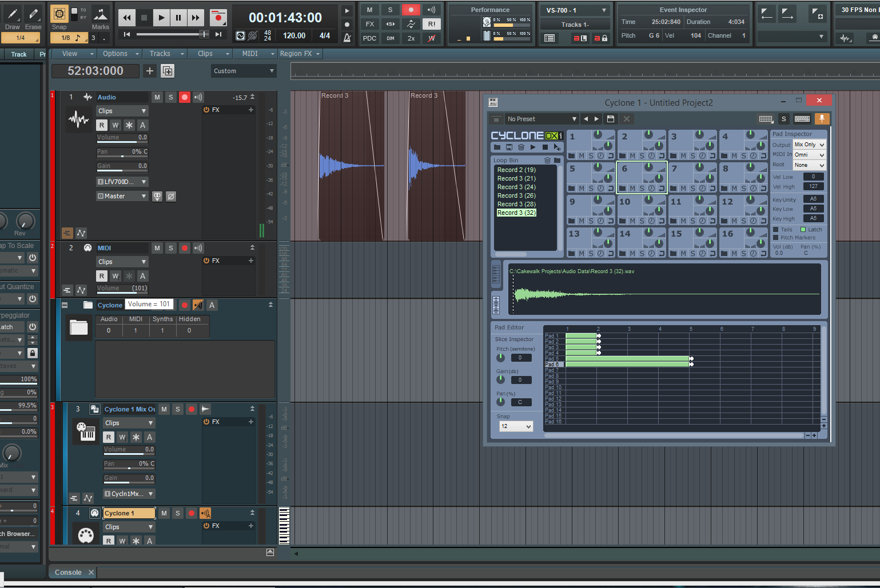Save the preset with the Cyclone disk icon
Viewport: 880px width, 588px height.
point(611,119)
